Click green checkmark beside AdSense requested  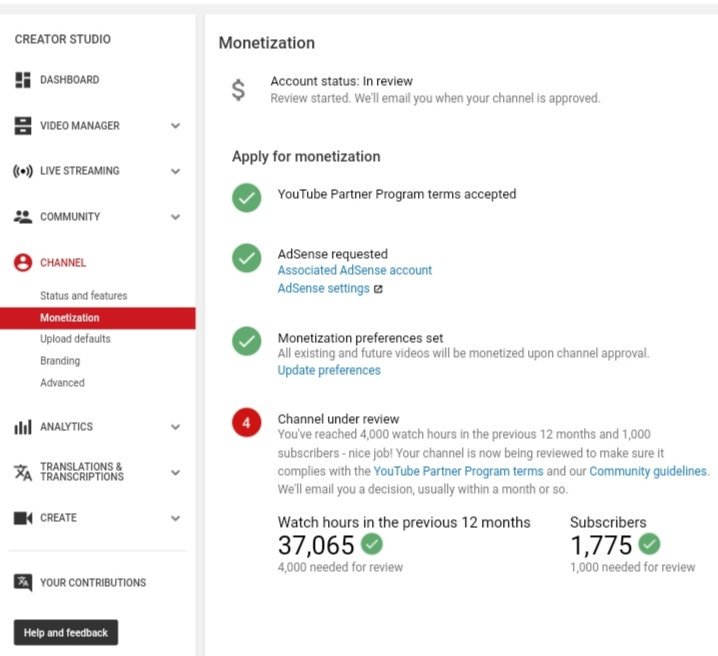[x=247, y=258]
